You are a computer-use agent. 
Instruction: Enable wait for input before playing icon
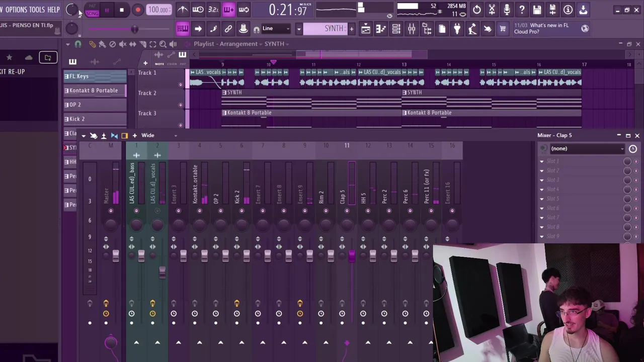tap(198, 10)
